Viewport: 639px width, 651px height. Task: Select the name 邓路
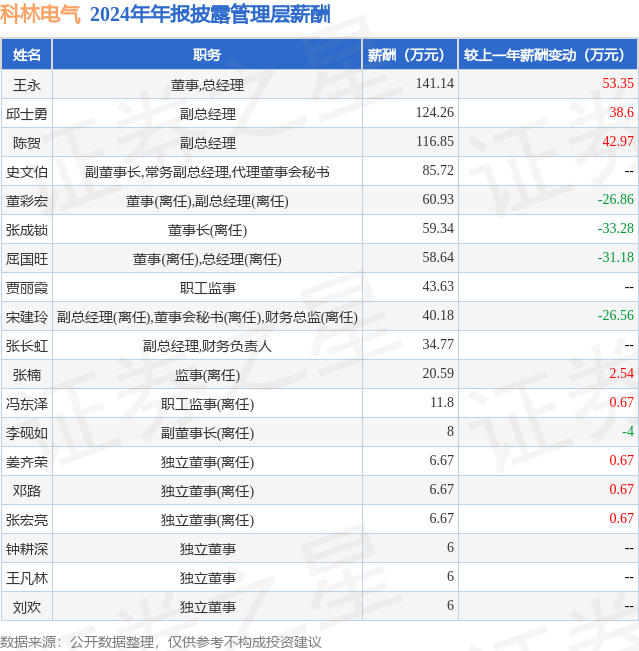pyautogui.click(x=27, y=491)
